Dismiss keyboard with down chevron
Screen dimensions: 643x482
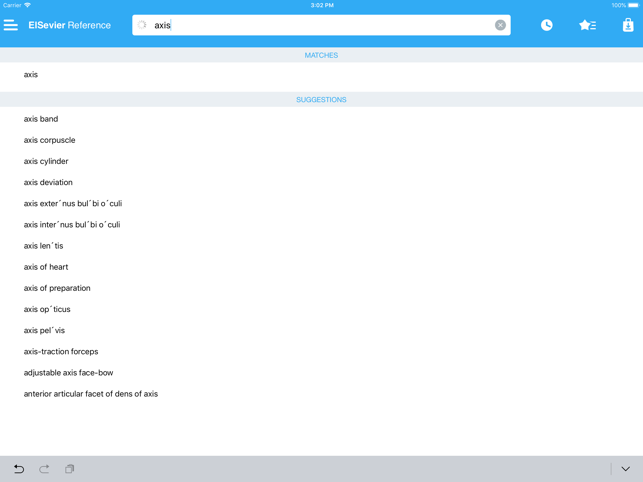tap(625, 468)
